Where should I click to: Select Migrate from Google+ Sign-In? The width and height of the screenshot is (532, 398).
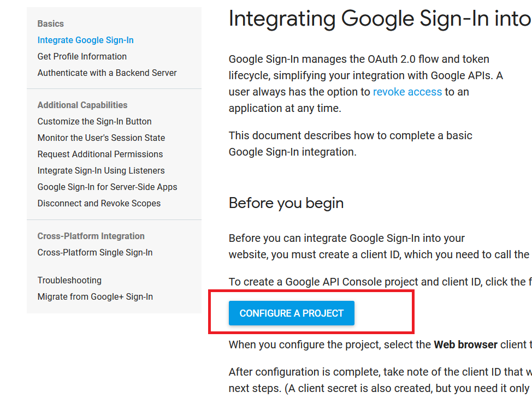pos(95,296)
